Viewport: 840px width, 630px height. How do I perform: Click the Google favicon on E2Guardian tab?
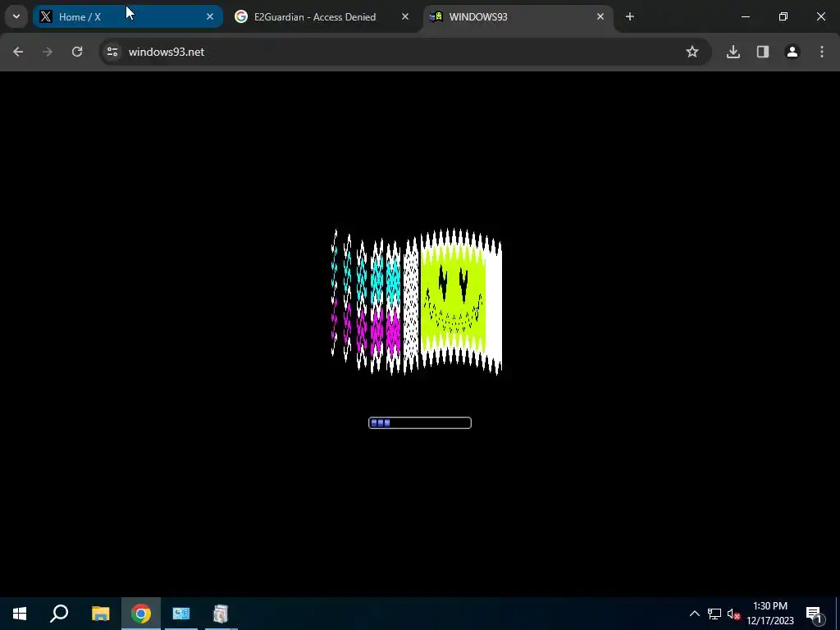pyautogui.click(x=241, y=16)
